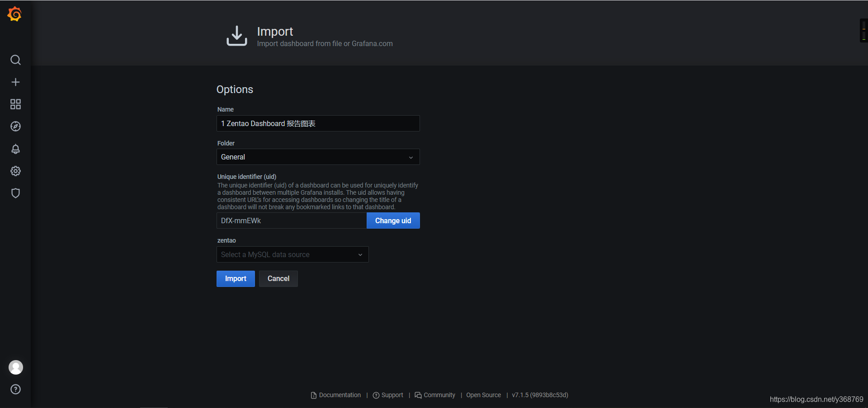This screenshot has width=868, height=408.
Task: Click the Import page title text
Action: (275, 31)
